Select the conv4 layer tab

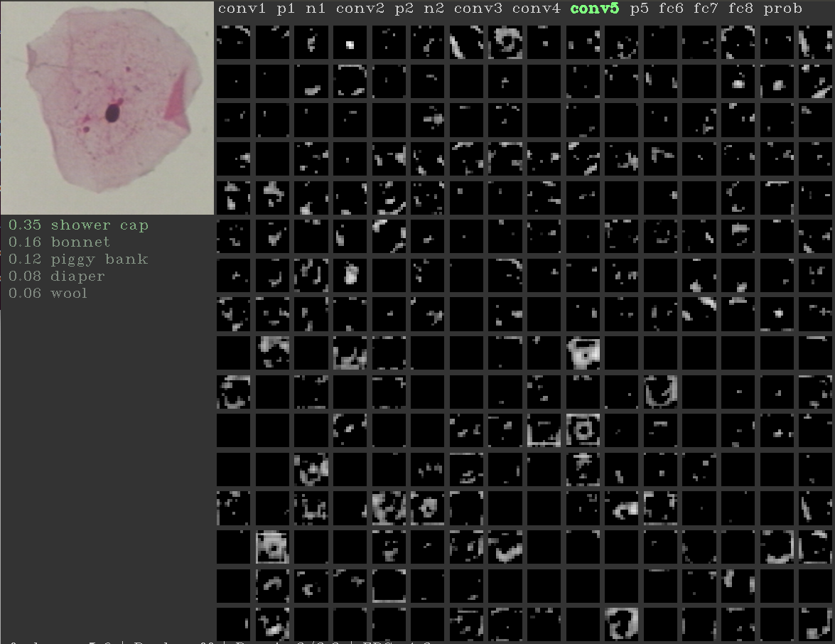[x=537, y=9]
